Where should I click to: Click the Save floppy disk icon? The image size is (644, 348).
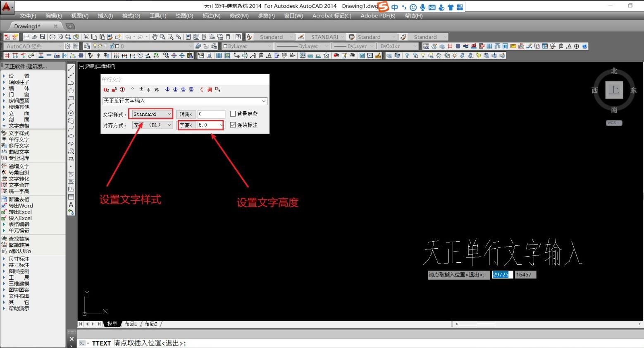coord(42,37)
